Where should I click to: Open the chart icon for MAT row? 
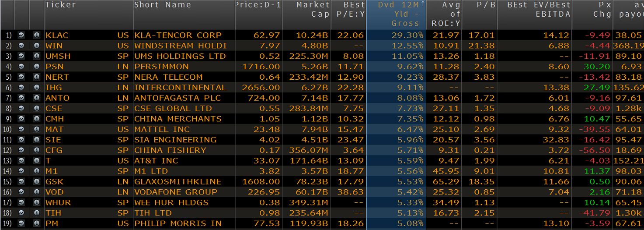[x=21, y=129]
